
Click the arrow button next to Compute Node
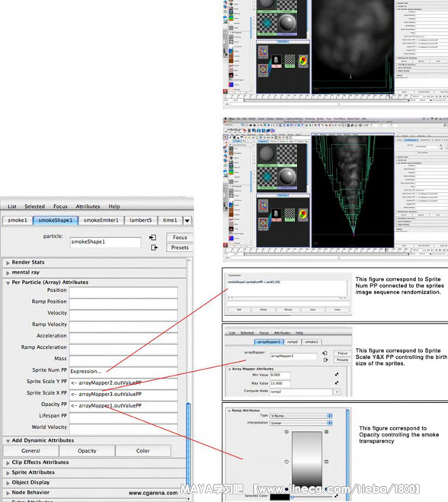[x=337, y=392]
